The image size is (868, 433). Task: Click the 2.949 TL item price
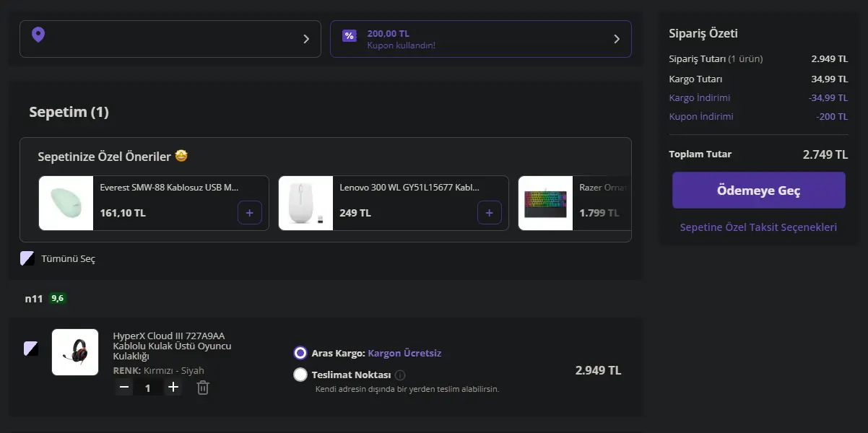click(x=598, y=370)
